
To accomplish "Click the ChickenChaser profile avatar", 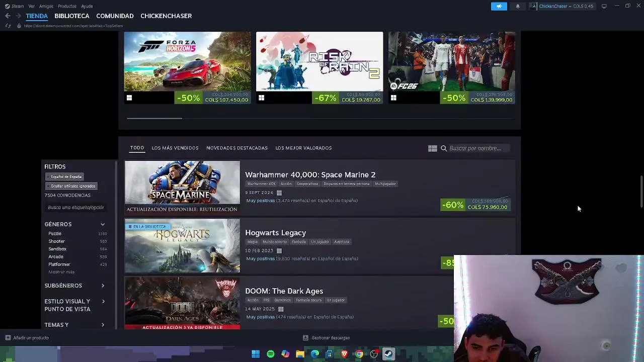I will 533,6.
